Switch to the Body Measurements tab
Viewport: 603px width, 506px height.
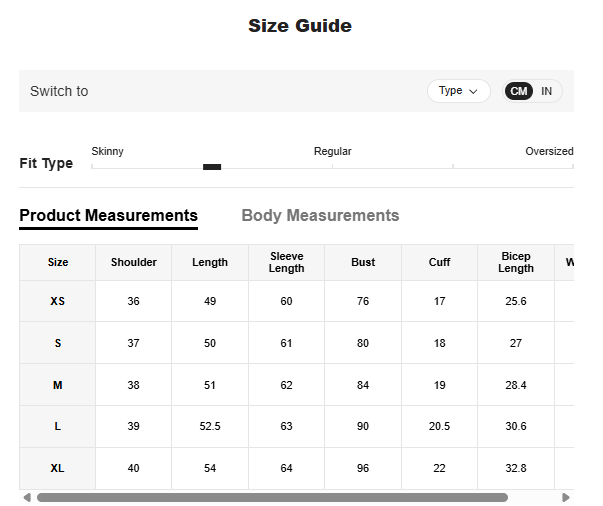pos(320,215)
